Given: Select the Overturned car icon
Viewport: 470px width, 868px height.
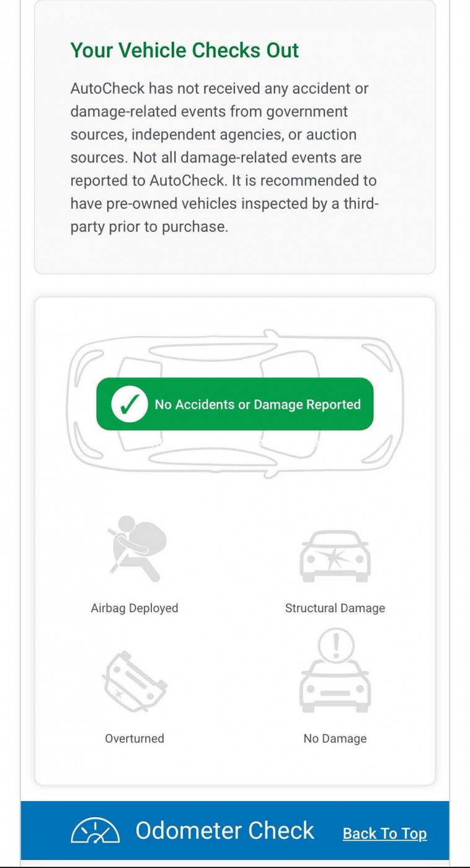Looking at the screenshot, I should click(x=135, y=681).
